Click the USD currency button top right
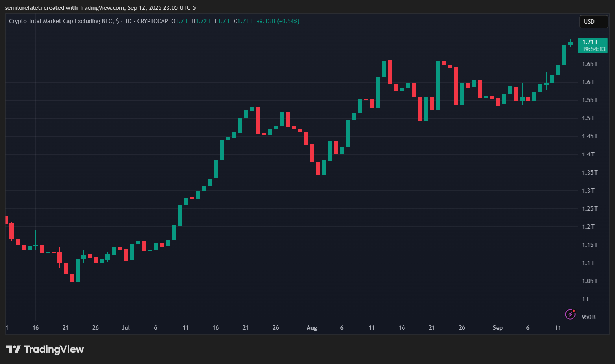The image size is (615, 364). (x=593, y=22)
